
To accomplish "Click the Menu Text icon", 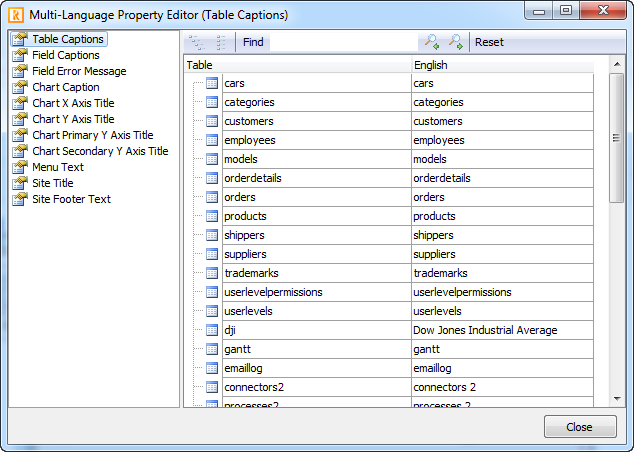I will [x=20, y=167].
